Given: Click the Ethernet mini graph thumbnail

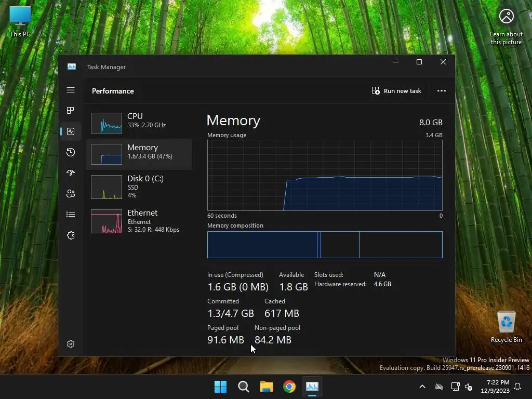Looking at the screenshot, I should tap(107, 221).
